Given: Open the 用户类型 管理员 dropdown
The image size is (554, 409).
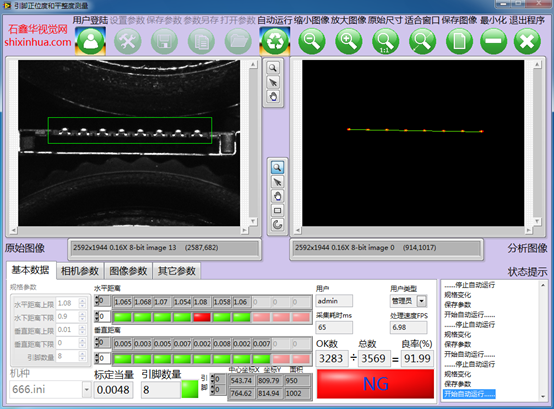Looking at the screenshot, I should (x=422, y=301).
